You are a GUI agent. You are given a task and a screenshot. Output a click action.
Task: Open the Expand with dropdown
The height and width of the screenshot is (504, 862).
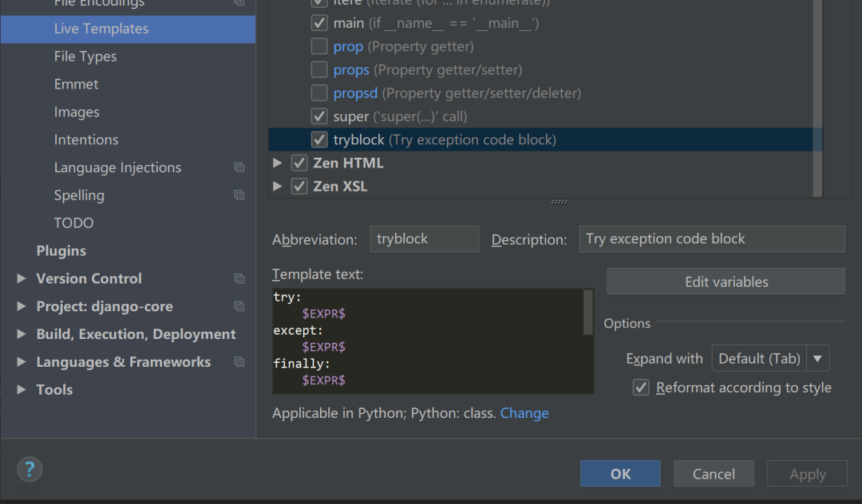click(769, 359)
